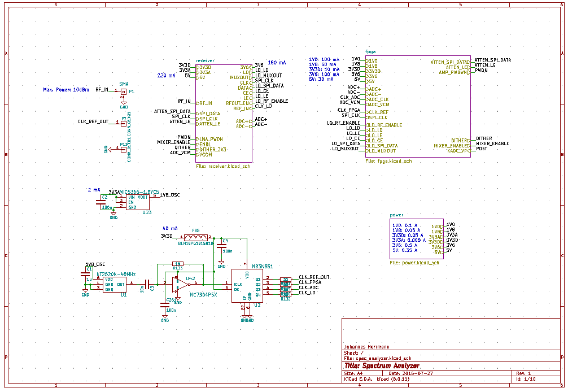Click '1V0: 0.1 A' note in power sheet
The height and width of the screenshot is (392, 568).
[x=405, y=225]
